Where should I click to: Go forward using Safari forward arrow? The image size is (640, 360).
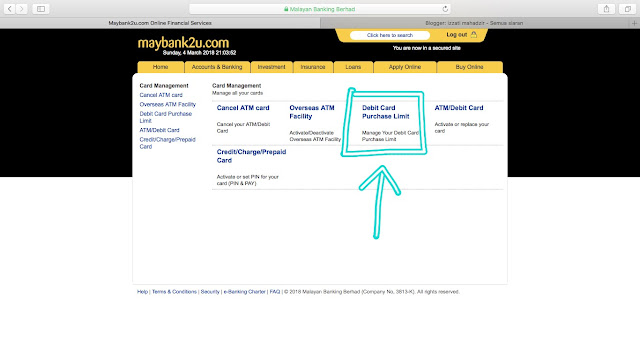[x=22, y=9]
